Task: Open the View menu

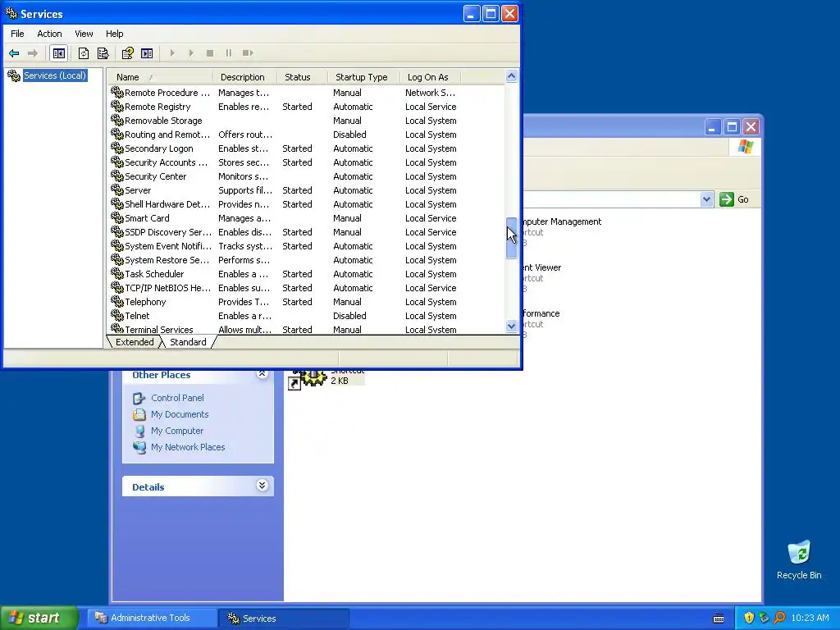Action: [84, 33]
